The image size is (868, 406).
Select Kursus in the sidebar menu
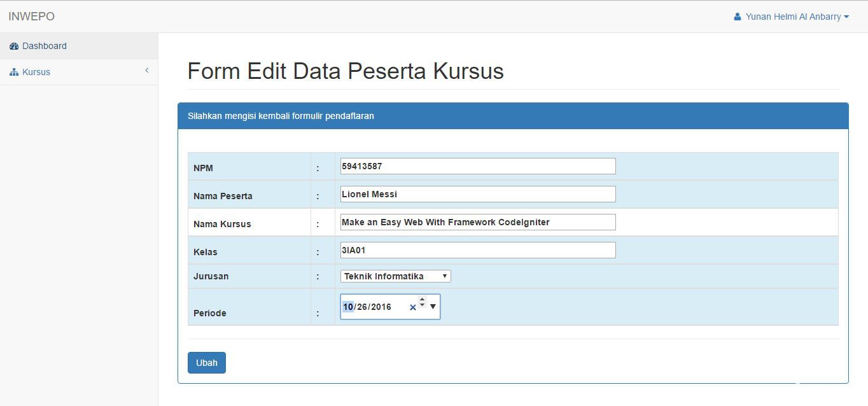coord(36,71)
